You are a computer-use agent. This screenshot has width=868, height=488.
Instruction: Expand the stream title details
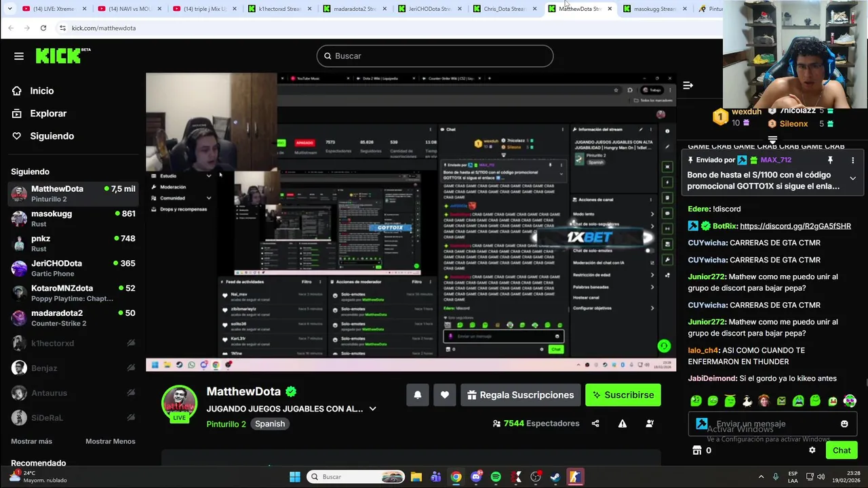pos(372,409)
